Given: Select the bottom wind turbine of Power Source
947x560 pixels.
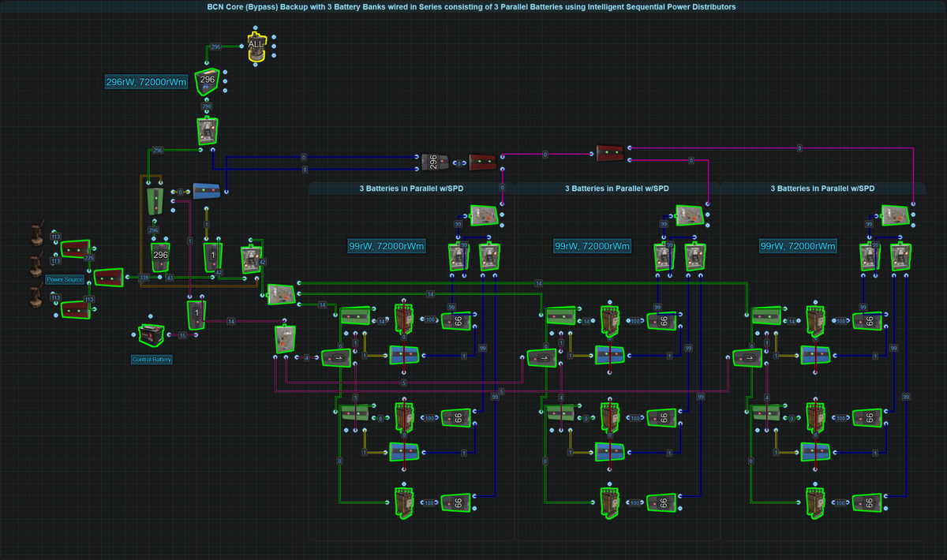Looking at the screenshot, I should coord(36,295).
